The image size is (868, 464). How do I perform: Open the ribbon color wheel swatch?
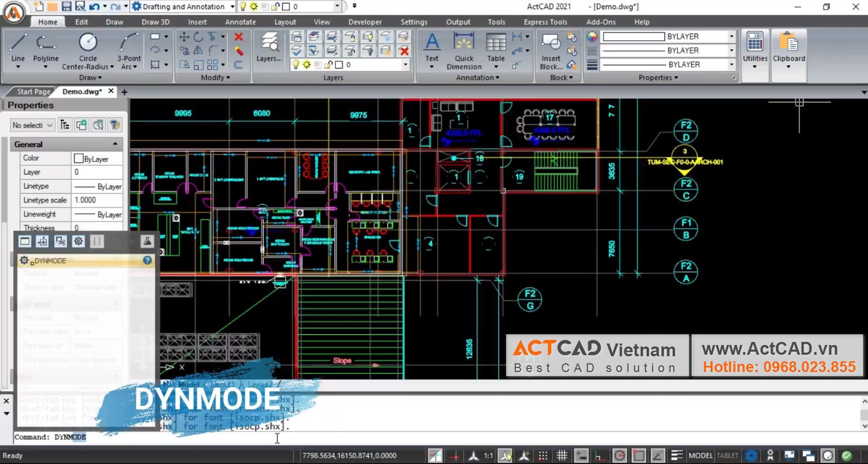[x=592, y=36]
